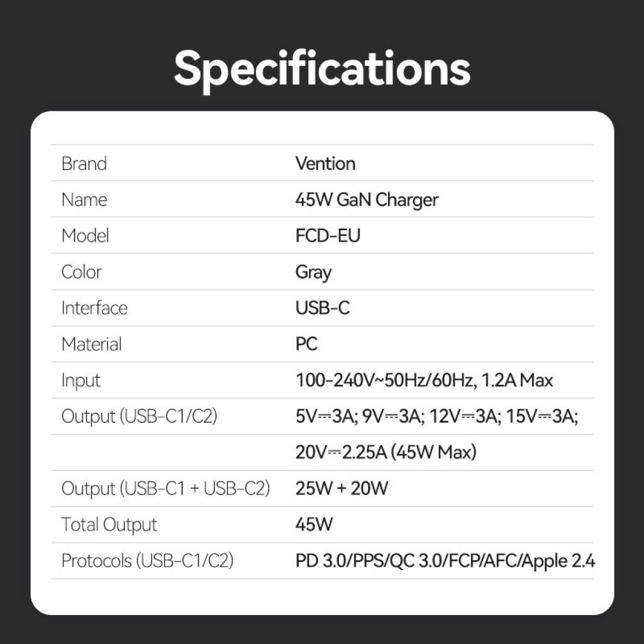Click the Model row label
This screenshot has width=644, height=644.
point(85,236)
